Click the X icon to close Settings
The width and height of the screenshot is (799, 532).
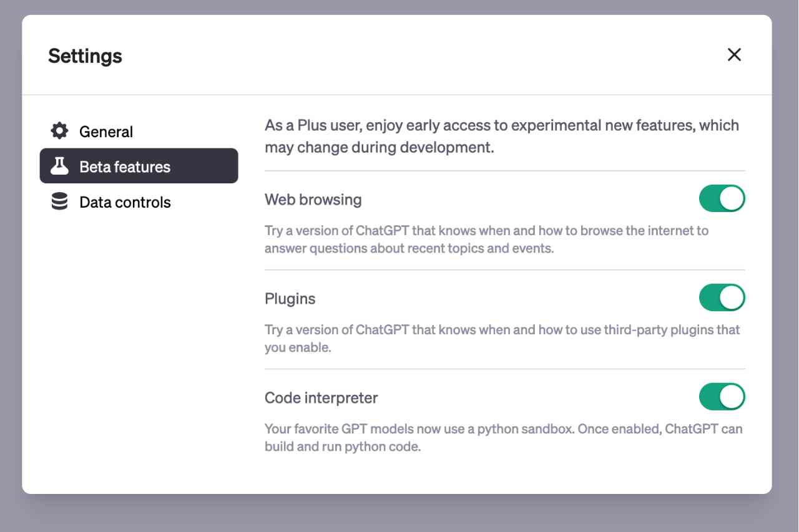pyautogui.click(x=735, y=55)
